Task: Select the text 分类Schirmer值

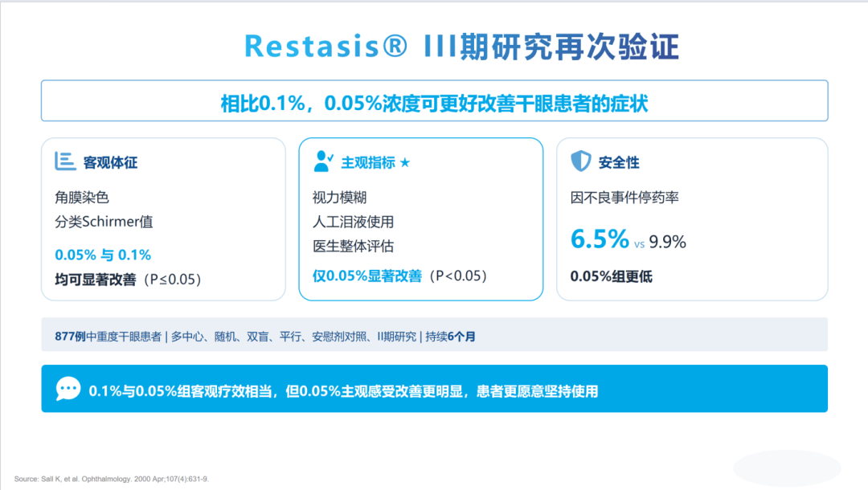Action: [104, 222]
